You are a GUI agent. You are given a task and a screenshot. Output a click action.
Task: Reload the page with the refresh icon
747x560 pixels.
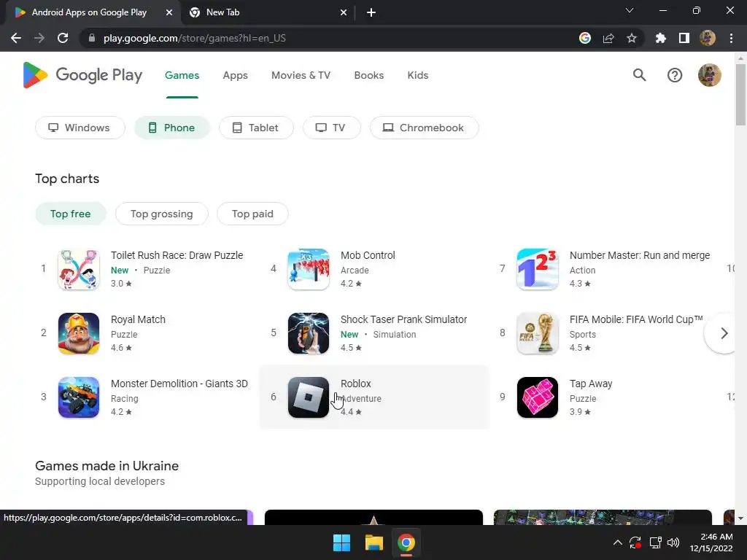click(x=63, y=38)
